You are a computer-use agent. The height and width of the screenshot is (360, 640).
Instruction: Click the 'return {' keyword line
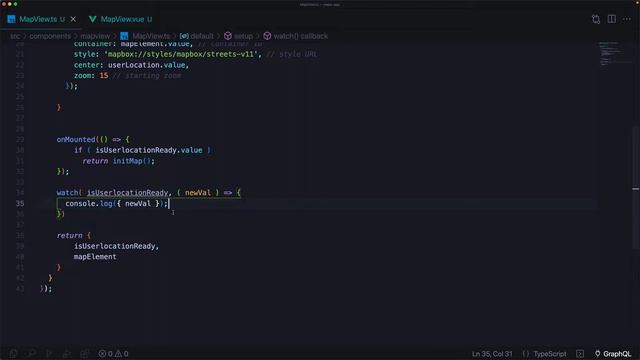tap(74, 236)
